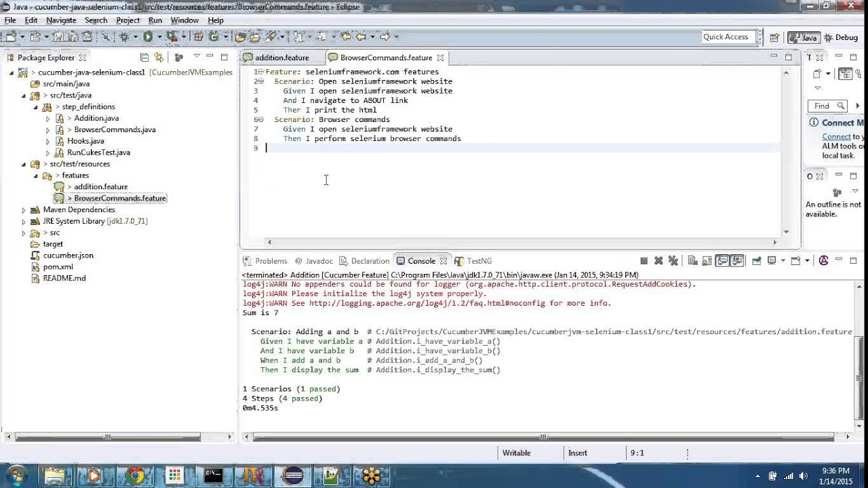Click the Clear Console icon
Viewport: 868px width, 488px height.
[692, 260]
